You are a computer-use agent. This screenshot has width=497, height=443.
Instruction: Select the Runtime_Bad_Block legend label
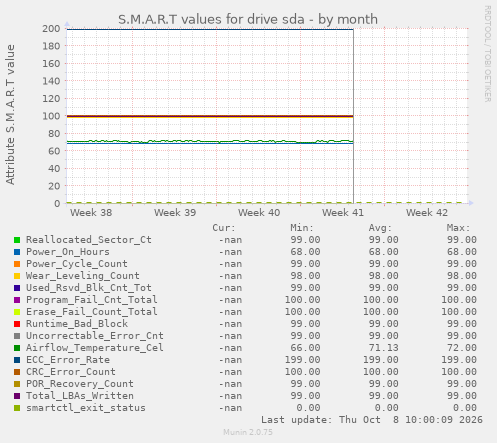click(x=77, y=324)
